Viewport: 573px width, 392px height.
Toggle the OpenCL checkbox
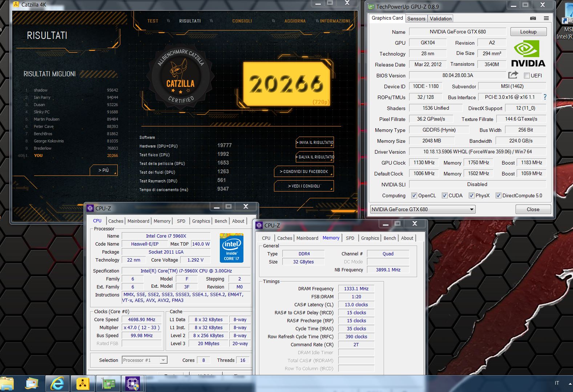tap(414, 195)
